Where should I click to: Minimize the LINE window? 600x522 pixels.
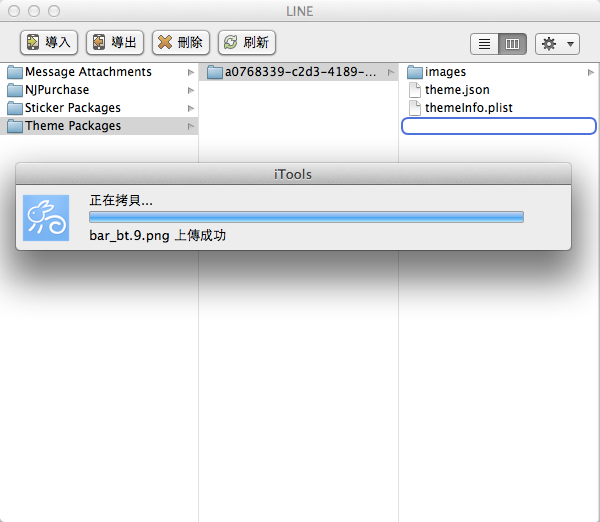click(34, 11)
